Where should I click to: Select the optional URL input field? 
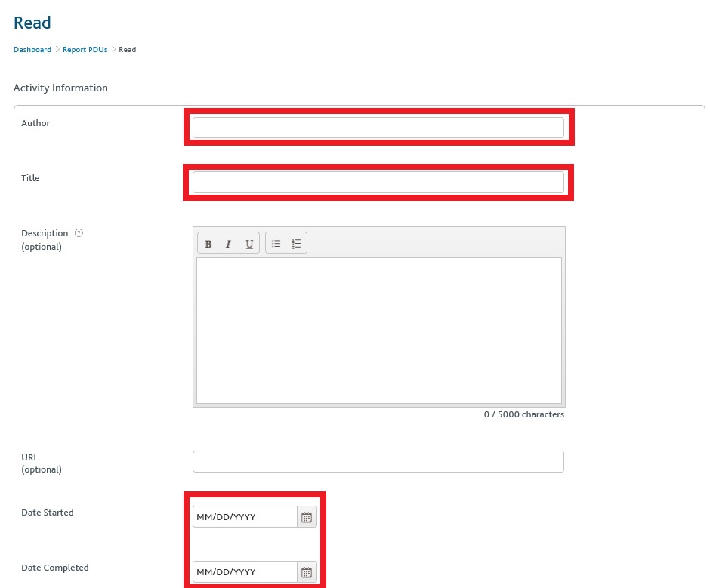click(x=378, y=462)
